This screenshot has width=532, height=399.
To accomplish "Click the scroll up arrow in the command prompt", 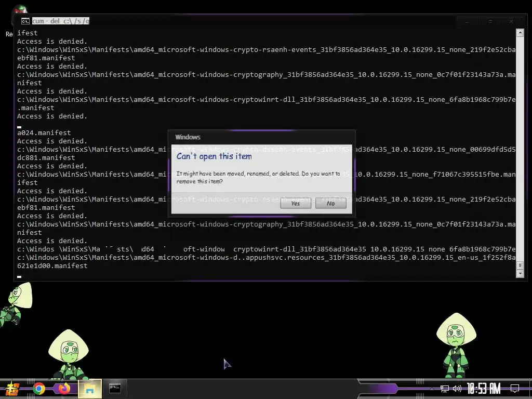I will click(x=520, y=33).
